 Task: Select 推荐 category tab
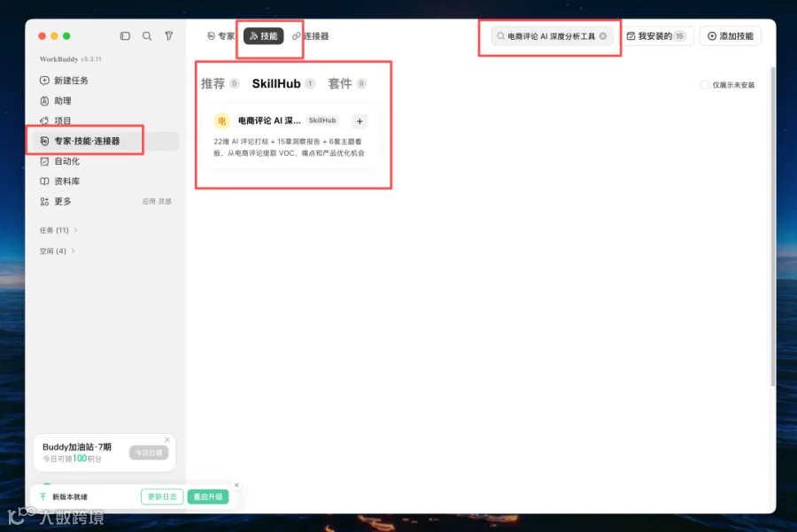click(x=220, y=83)
